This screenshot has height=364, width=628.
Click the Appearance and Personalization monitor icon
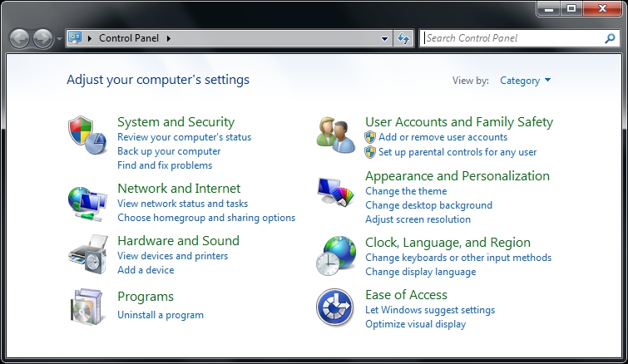336,193
